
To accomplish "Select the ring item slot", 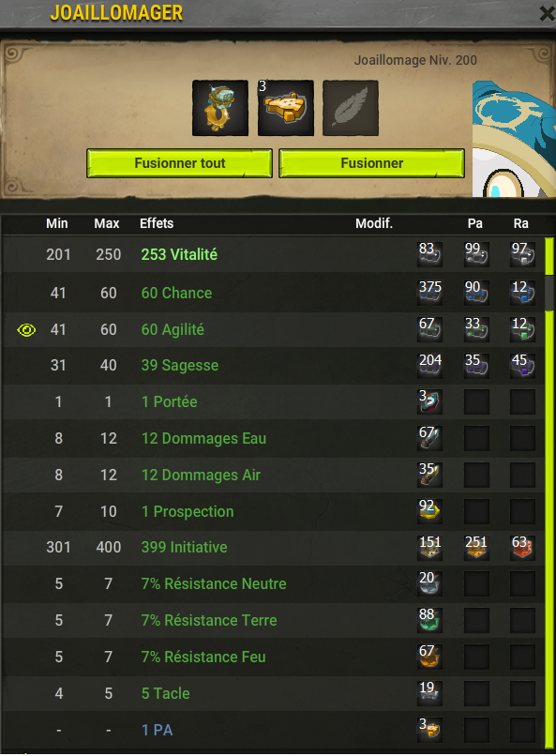I will tap(220, 108).
